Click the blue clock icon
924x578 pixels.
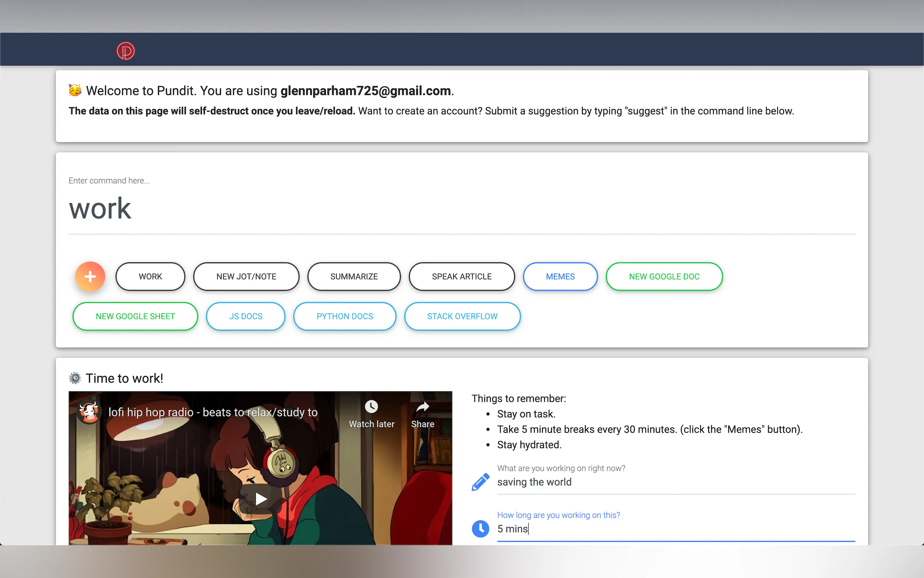click(481, 529)
